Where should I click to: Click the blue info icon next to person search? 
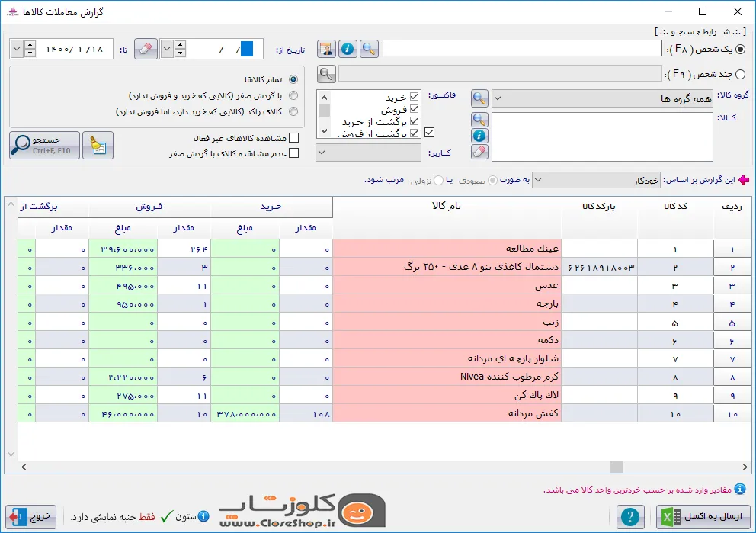point(348,49)
